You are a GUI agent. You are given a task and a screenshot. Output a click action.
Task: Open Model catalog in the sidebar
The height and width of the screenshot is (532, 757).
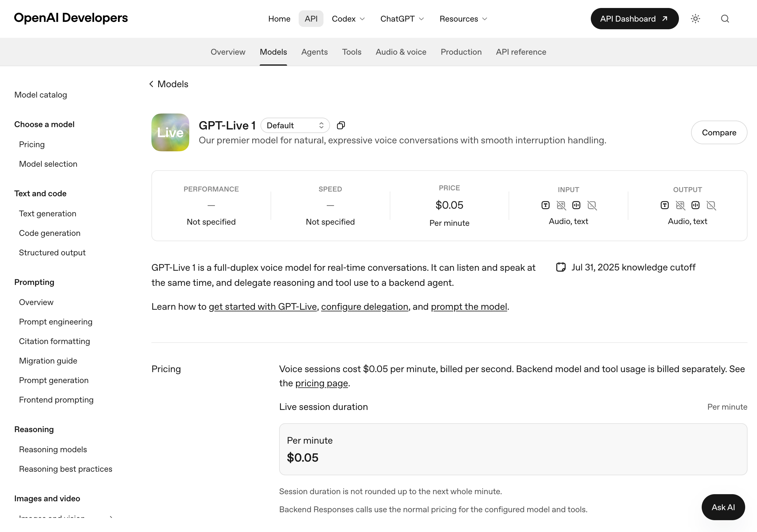pos(41,95)
